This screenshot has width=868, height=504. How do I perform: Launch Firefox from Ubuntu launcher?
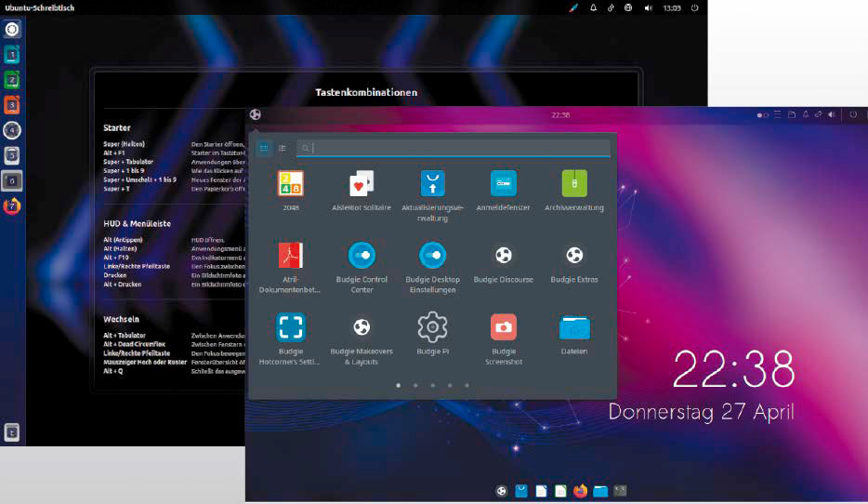[x=12, y=206]
